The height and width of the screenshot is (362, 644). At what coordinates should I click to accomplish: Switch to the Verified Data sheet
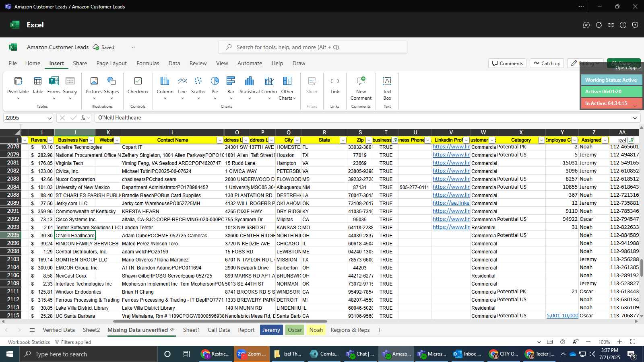[x=59, y=330]
